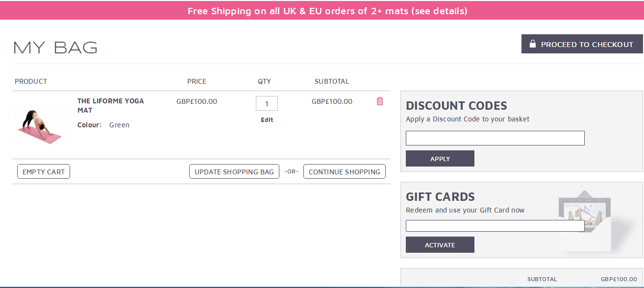Screen dimensions: 644x288
Task: Focus the gift card number field
Action: (x=495, y=226)
